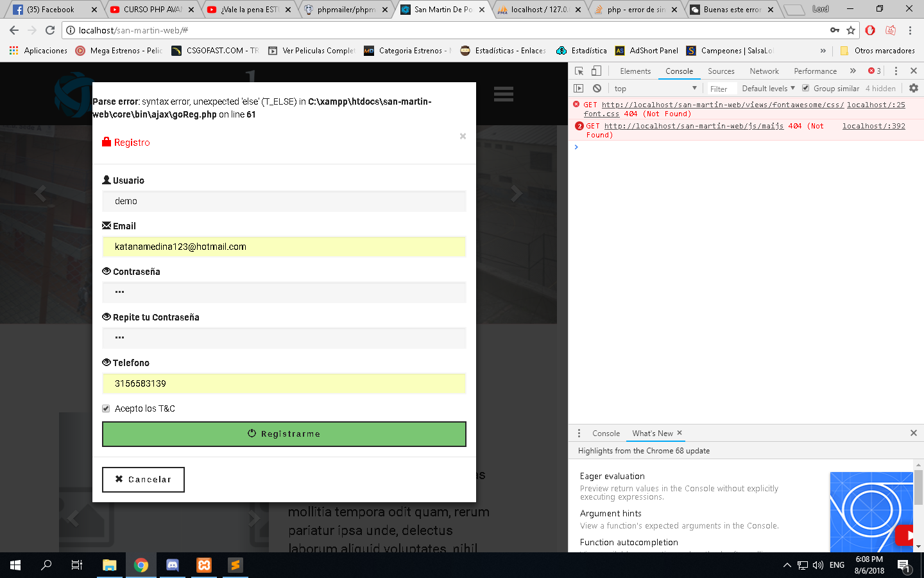Clear the console with the clear icon

point(597,89)
